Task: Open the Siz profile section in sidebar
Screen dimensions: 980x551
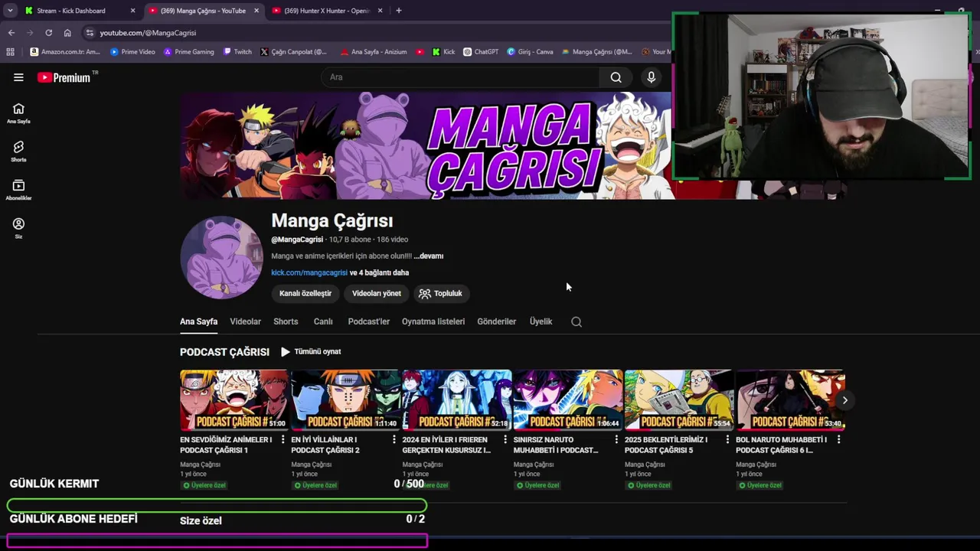Action: 18,228
